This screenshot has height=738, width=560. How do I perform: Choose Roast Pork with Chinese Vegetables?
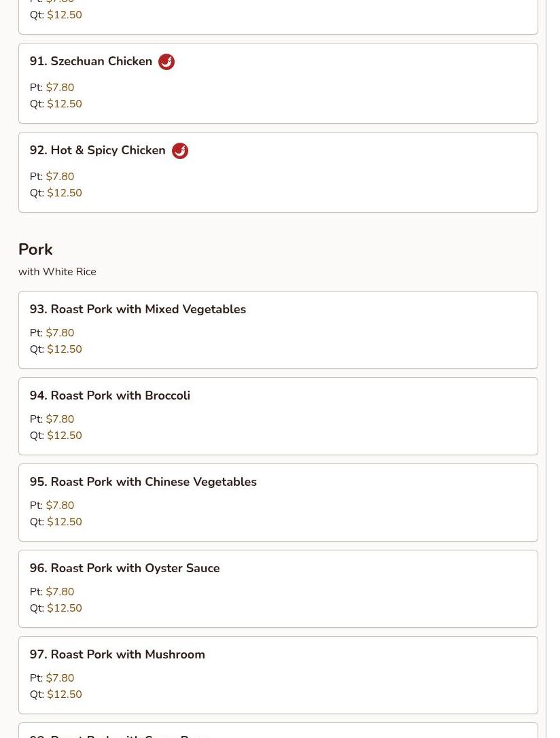click(143, 482)
